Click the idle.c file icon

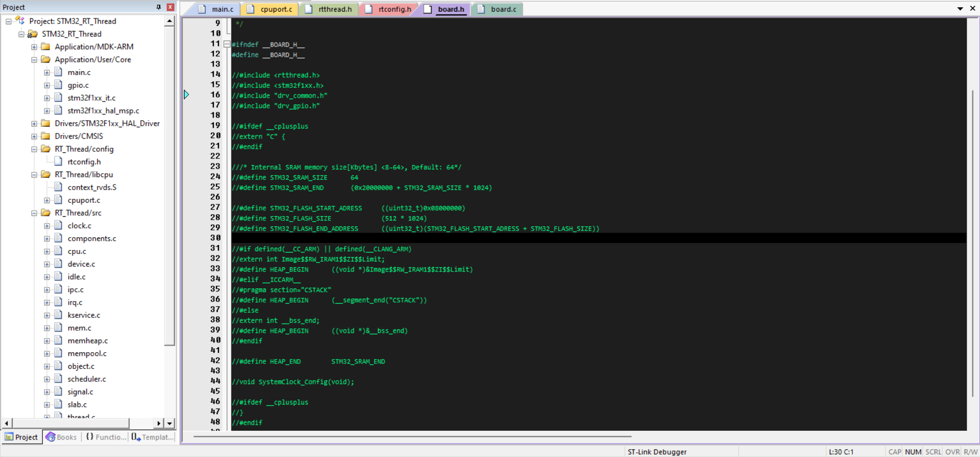[58, 277]
